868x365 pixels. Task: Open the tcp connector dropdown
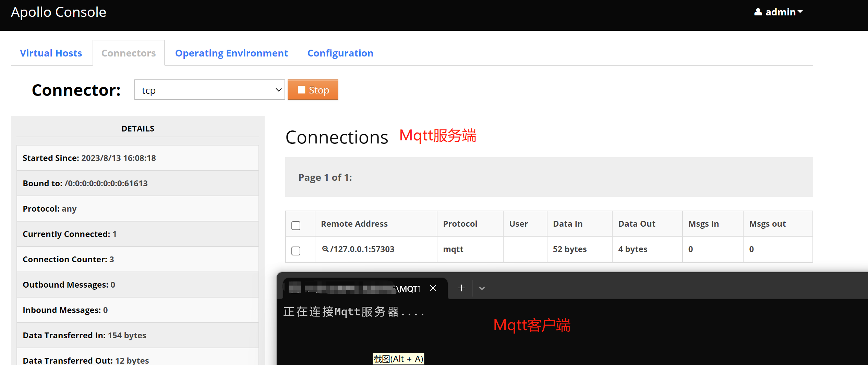tap(209, 90)
